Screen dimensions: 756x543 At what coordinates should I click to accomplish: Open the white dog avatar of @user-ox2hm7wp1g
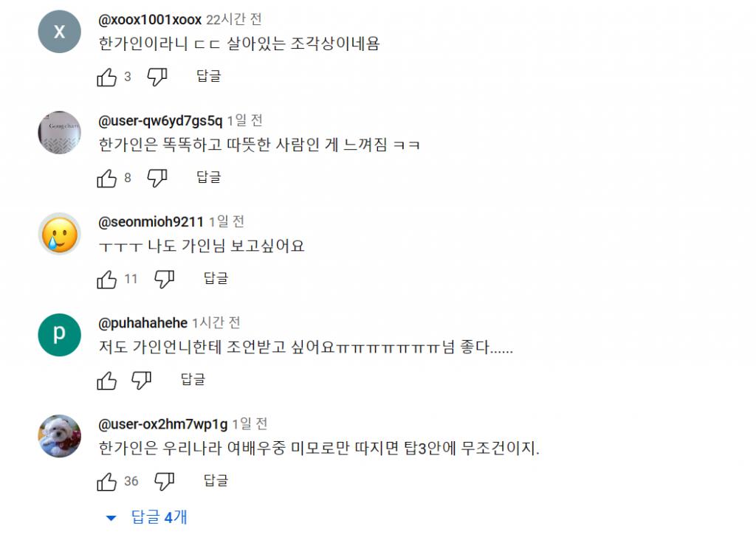(x=59, y=436)
